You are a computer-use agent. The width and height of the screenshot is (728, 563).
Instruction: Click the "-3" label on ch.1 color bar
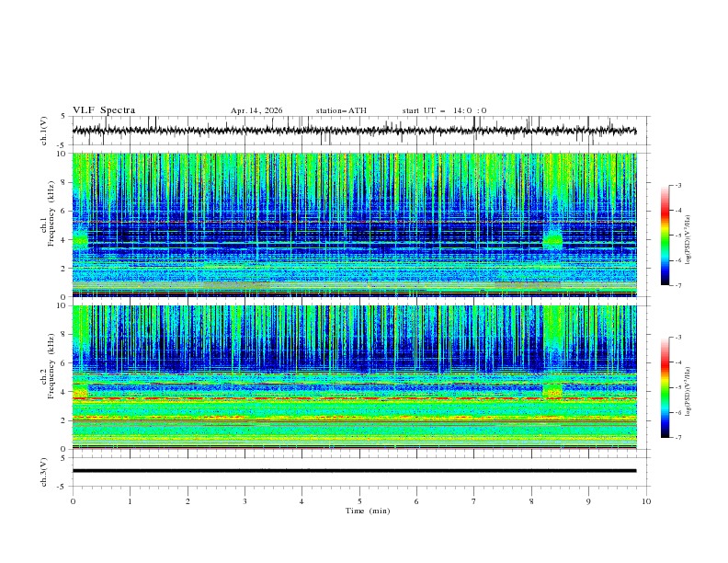pos(678,185)
